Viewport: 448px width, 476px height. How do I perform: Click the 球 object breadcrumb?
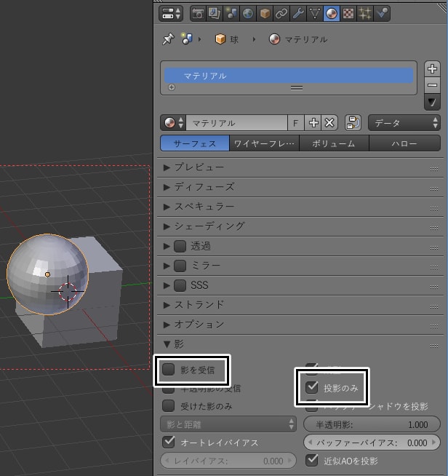click(x=227, y=39)
